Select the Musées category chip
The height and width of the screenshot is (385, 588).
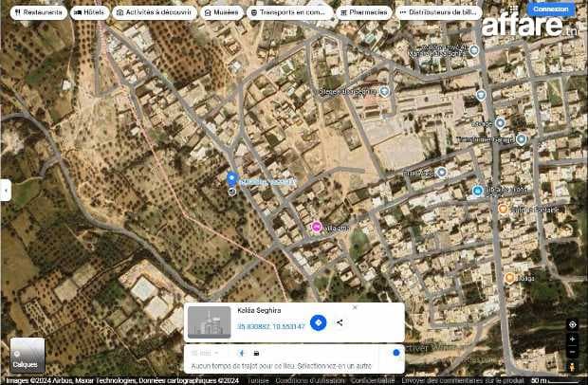click(x=222, y=13)
